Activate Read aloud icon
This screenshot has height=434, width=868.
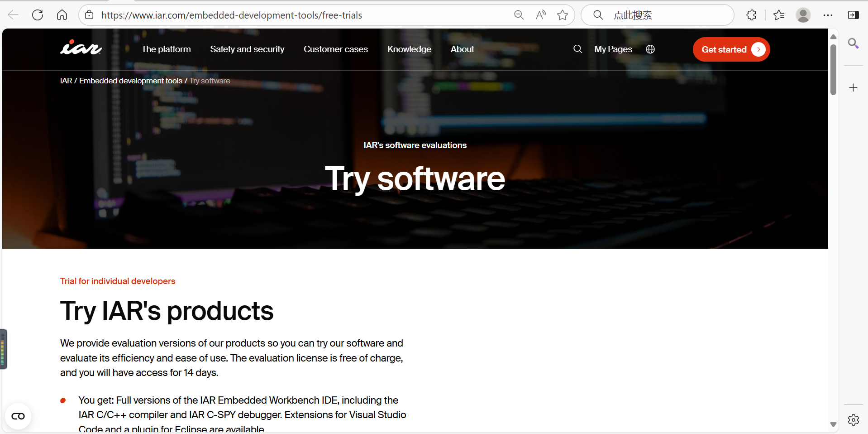click(x=541, y=15)
